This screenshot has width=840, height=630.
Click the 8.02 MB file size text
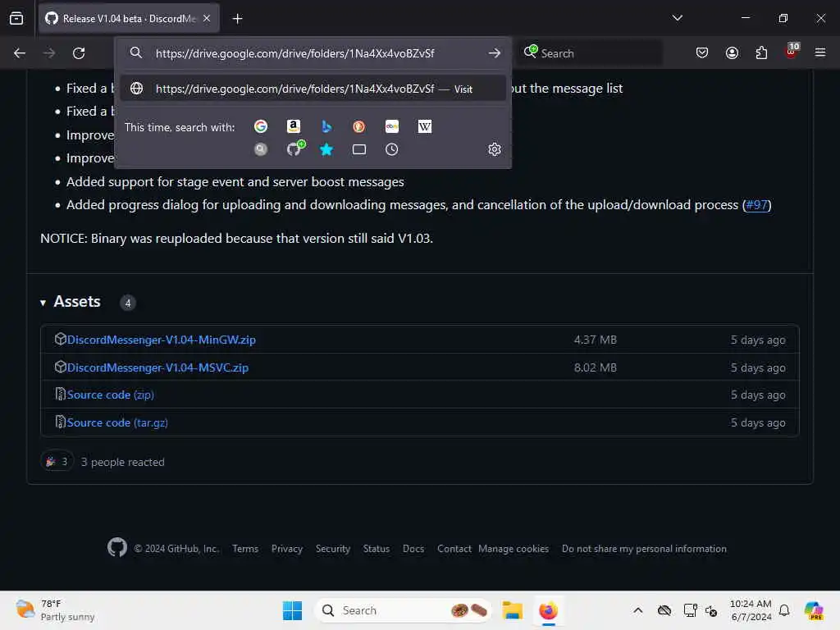pyautogui.click(x=596, y=367)
